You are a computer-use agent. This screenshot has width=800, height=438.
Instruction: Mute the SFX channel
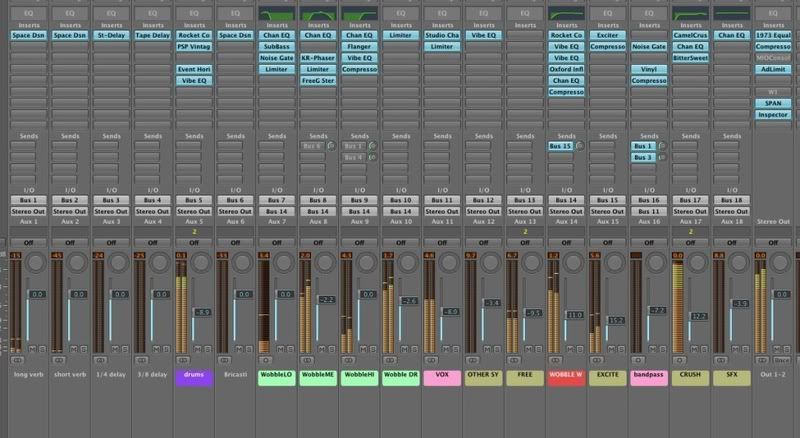tap(736, 349)
